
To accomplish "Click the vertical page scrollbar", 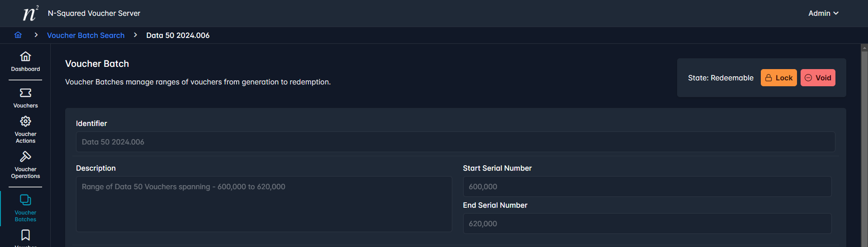I will (864, 145).
